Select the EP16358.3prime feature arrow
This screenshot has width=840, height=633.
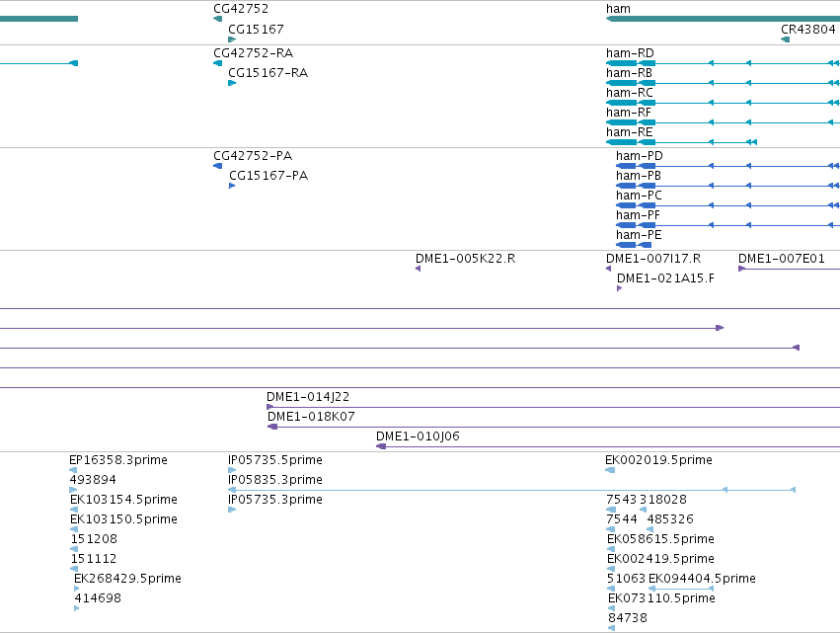point(73,470)
